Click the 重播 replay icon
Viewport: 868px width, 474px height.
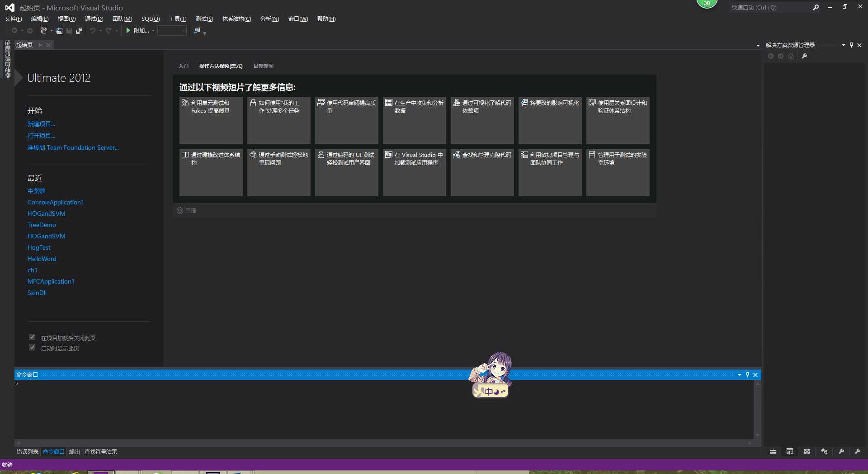(x=180, y=210)
